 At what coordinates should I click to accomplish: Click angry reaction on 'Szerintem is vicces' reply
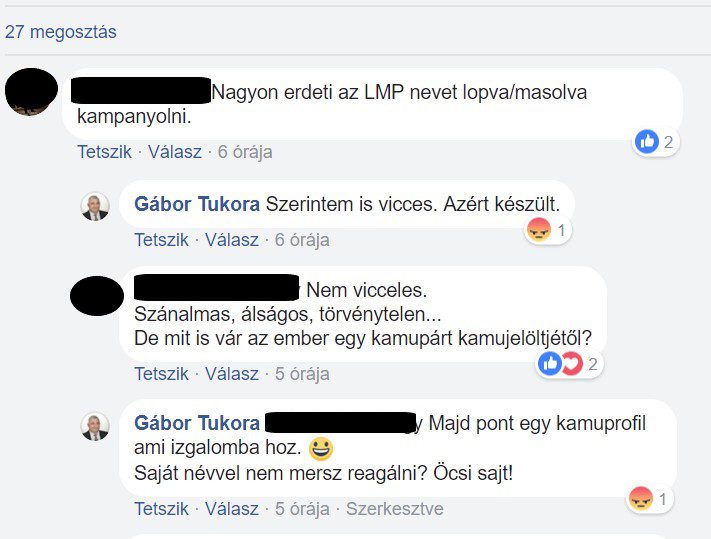coord(538,230)
